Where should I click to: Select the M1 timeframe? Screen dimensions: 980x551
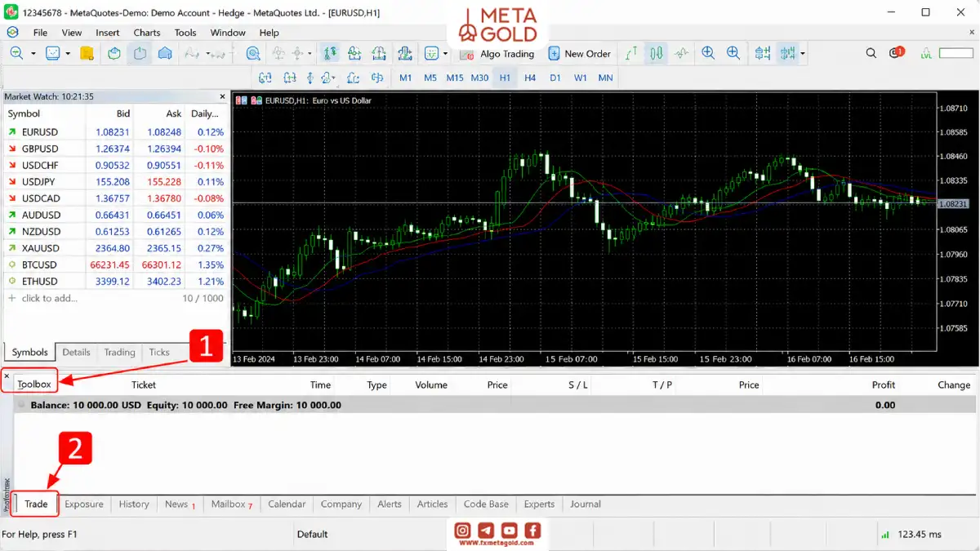[406, 78]
